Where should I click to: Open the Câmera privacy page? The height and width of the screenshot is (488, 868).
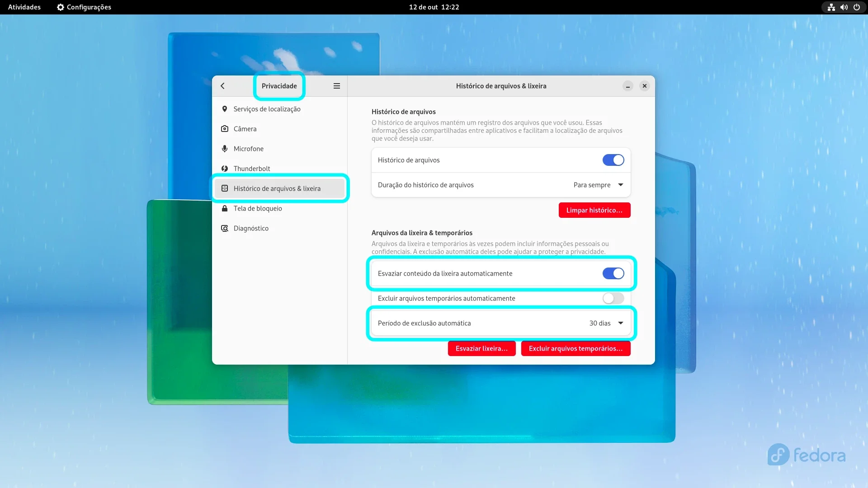[x=280, y=129]
